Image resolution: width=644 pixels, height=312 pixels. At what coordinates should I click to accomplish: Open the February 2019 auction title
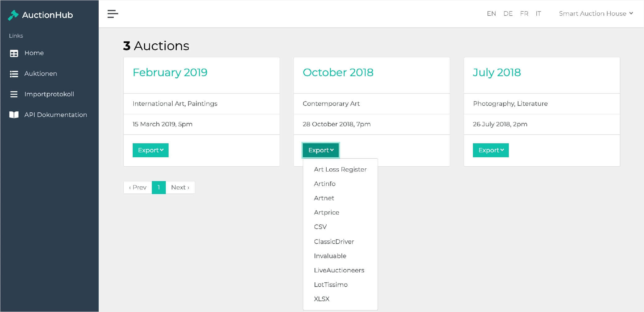(x=170, y=72)
